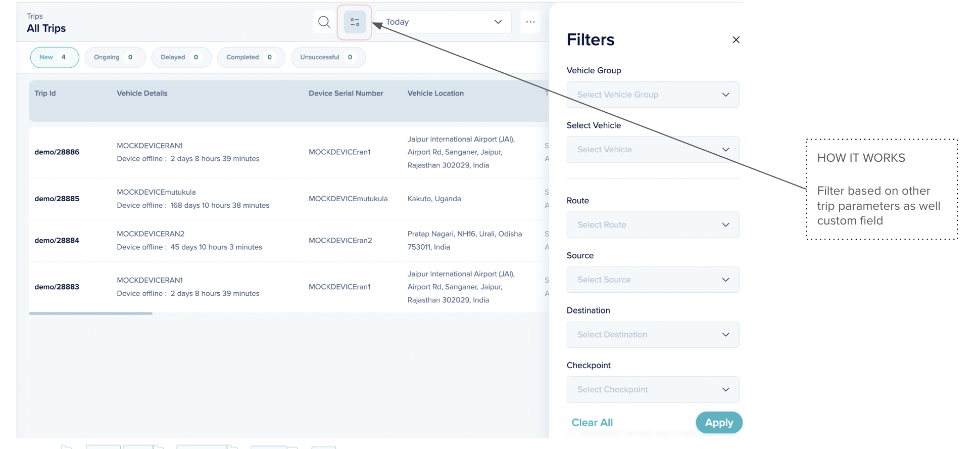980x449 pixels.
Task: Click the Apply filters button
Action: tap(718, 423)
